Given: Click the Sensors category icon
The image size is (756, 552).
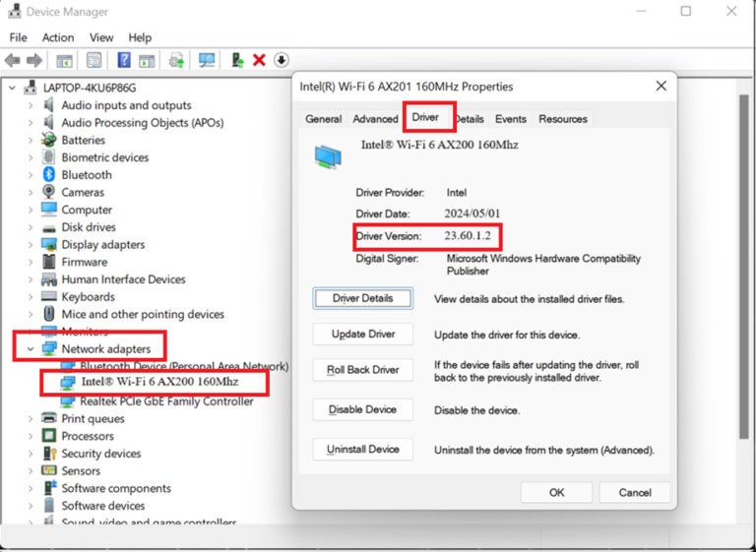Looking at the screenshot, I should pyautogui.click(x=48, y=470).
